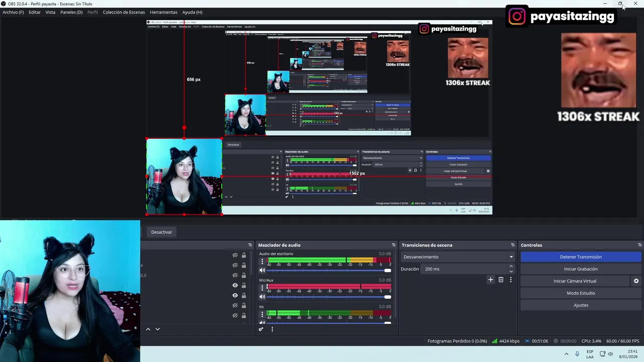Open advanced audio properties gears icon
Viewport: 644px width, 362px height.
pyautogui.click(x=261, y=329)
